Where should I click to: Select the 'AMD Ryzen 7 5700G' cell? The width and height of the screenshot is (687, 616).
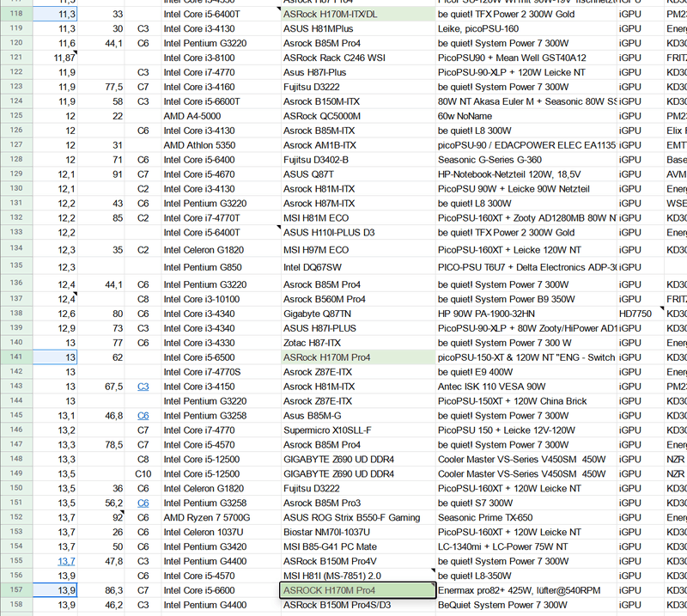(x=222, y=517)
